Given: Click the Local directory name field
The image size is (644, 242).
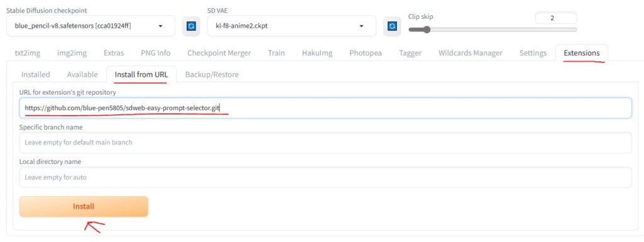Looking at the screenshot, I should click(325, 177).
